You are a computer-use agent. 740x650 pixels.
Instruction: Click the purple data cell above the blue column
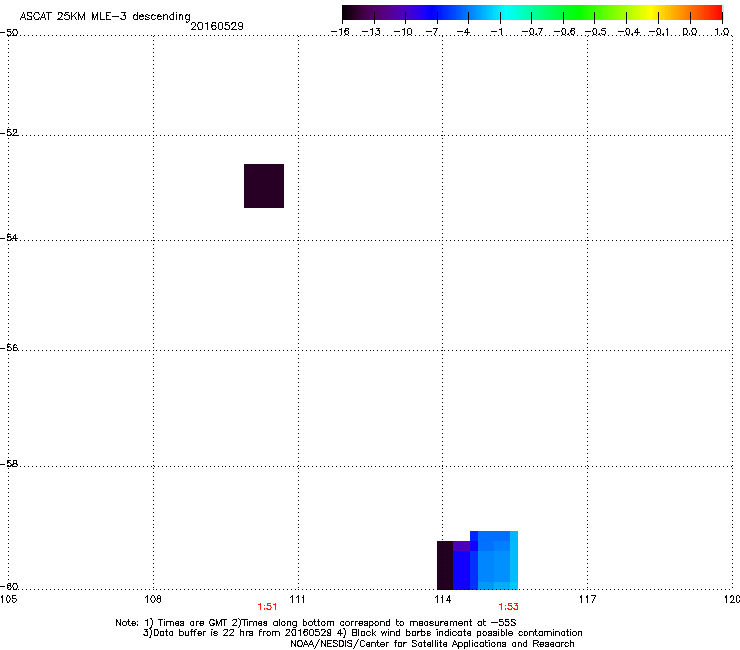pyautogui.click(x=462, y=546)
